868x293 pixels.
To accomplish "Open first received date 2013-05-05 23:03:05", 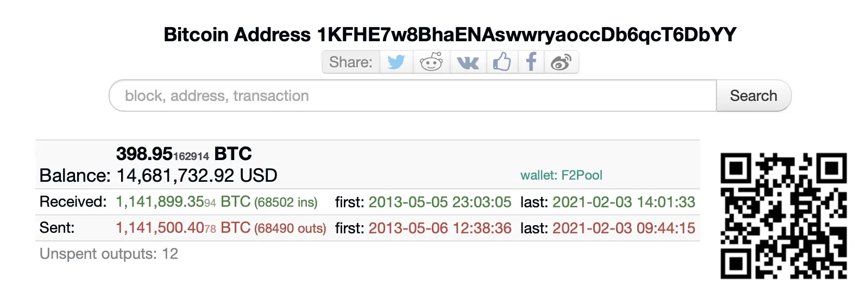I will click(440, 202).
